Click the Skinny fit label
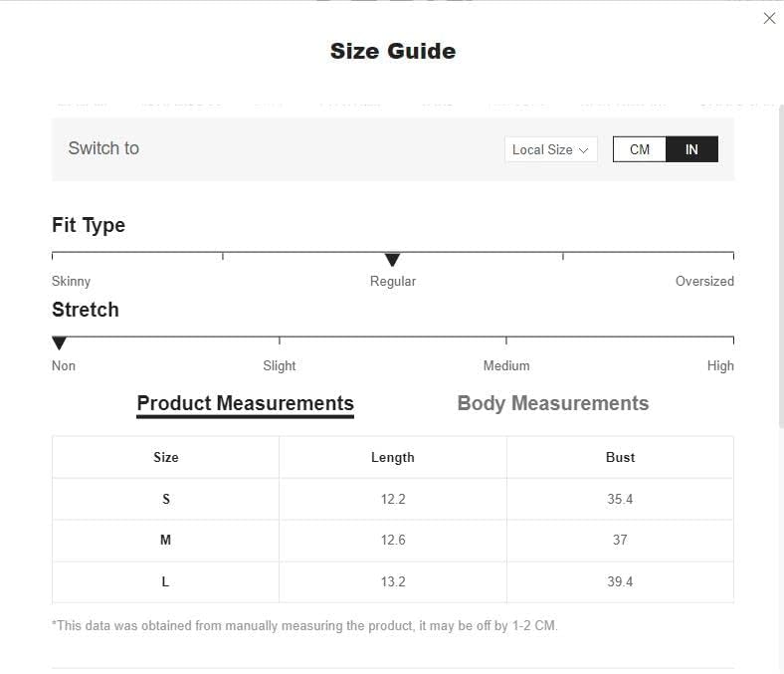Screen dimensions: 784x674 click(x=71, y=281)
